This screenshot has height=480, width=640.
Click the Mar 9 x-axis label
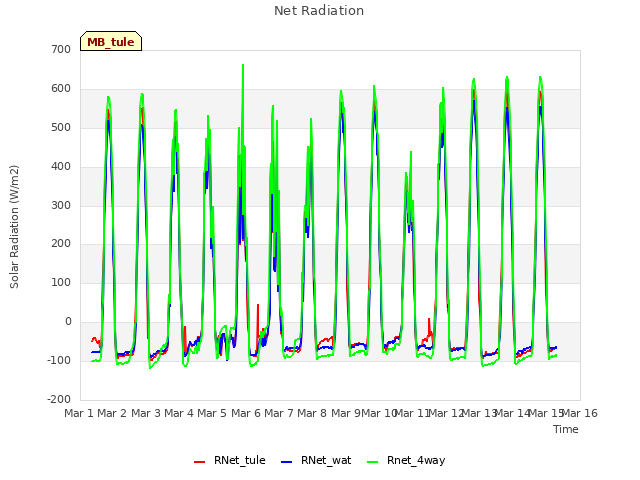tap(345, 413)
